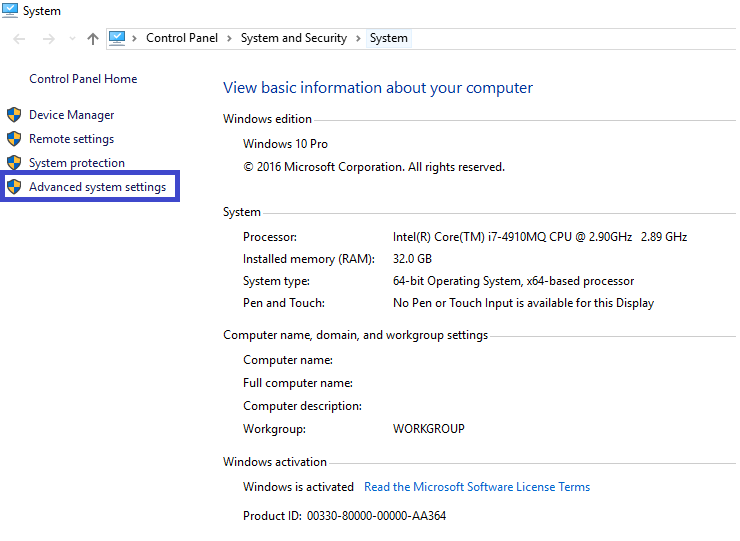Click the forward navigation arrow
This screenshot has width=740, height=541.
click(47, 39)
